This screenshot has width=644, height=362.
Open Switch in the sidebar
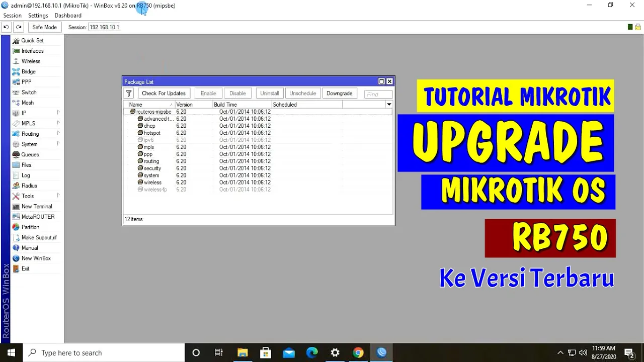29,93
